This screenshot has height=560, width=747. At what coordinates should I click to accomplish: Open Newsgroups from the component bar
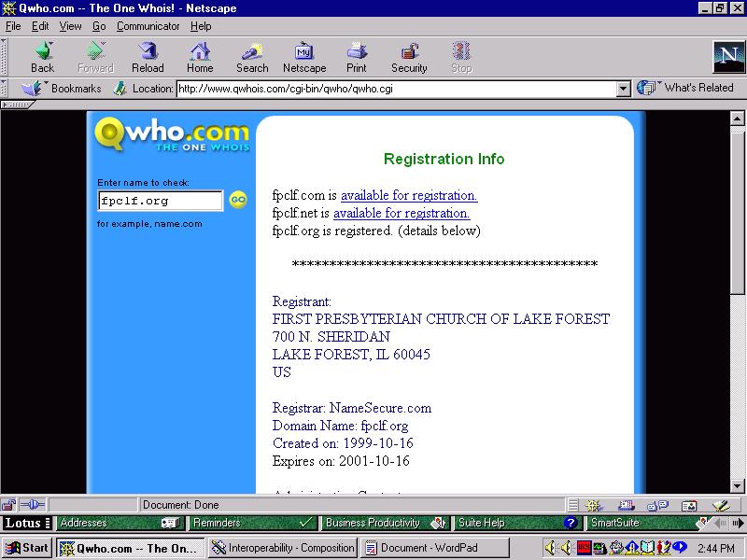coord(658,505)
